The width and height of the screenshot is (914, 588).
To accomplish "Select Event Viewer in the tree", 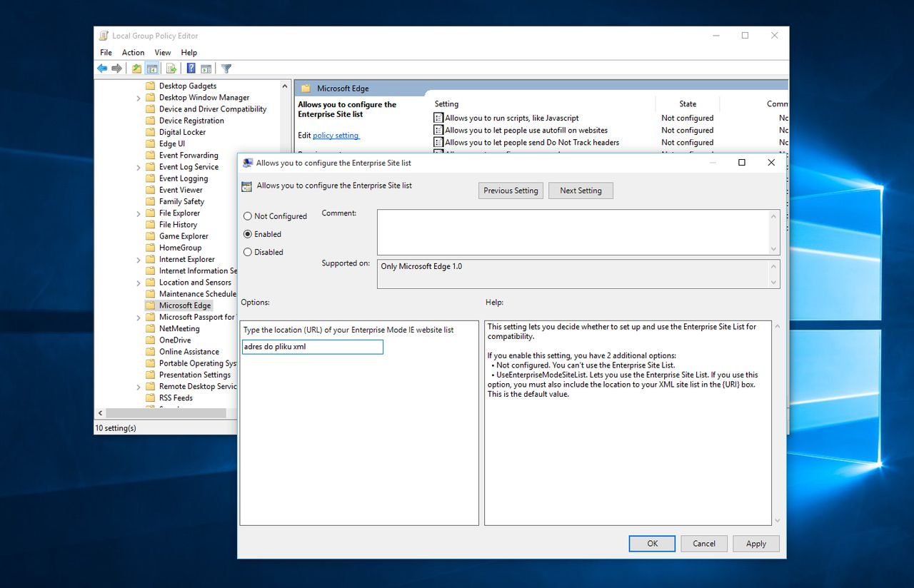I will [181, 190].
